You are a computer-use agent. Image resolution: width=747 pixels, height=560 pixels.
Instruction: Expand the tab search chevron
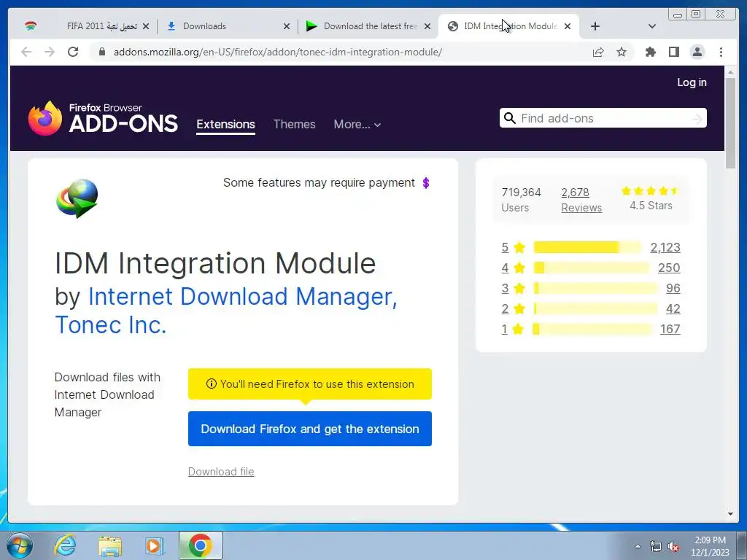[652, 26]
